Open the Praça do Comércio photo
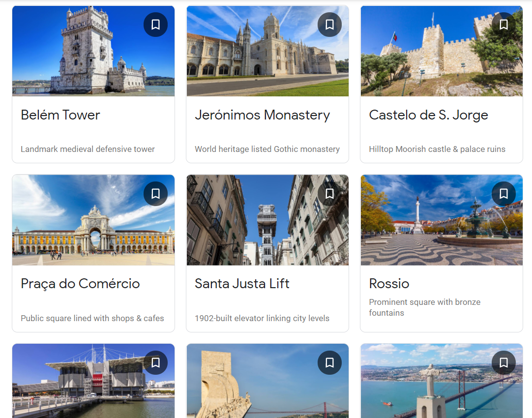This screenshot has width=532, height=418. (x=93, y=220)
